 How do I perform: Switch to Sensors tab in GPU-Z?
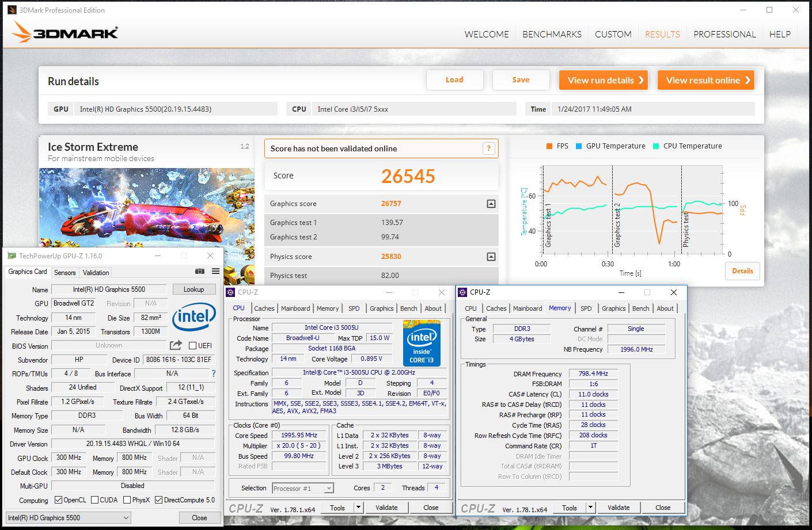coord(64,273)
